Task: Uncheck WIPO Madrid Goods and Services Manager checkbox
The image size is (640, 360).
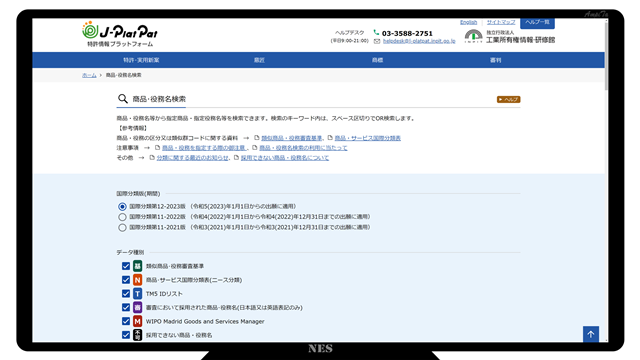Action: [126, 321]
